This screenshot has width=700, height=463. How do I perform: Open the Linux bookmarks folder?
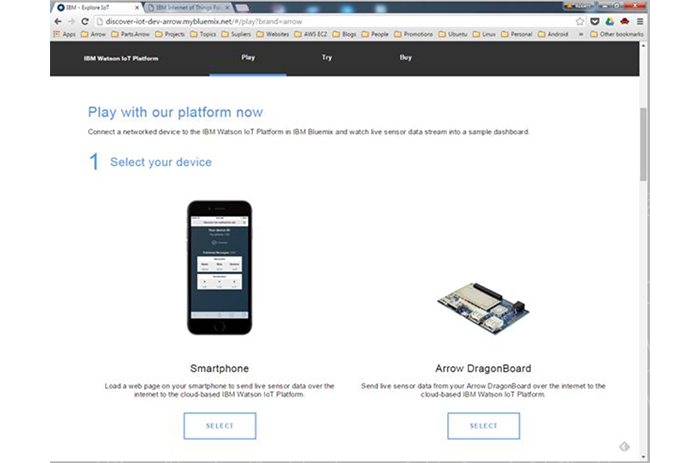484,34
